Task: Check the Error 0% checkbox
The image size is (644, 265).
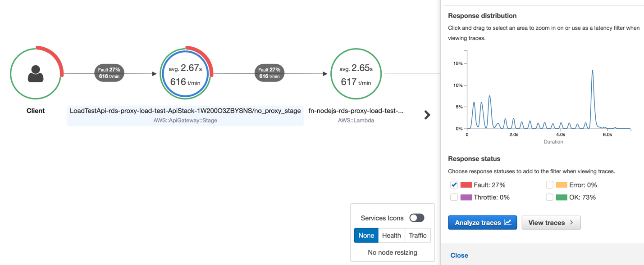Action: tap(549, 185)
